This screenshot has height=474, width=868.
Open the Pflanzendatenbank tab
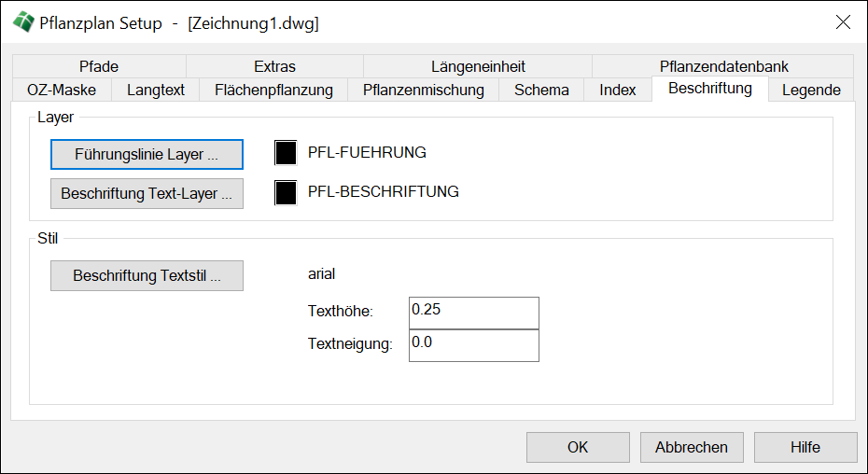(x=723, y=66)
